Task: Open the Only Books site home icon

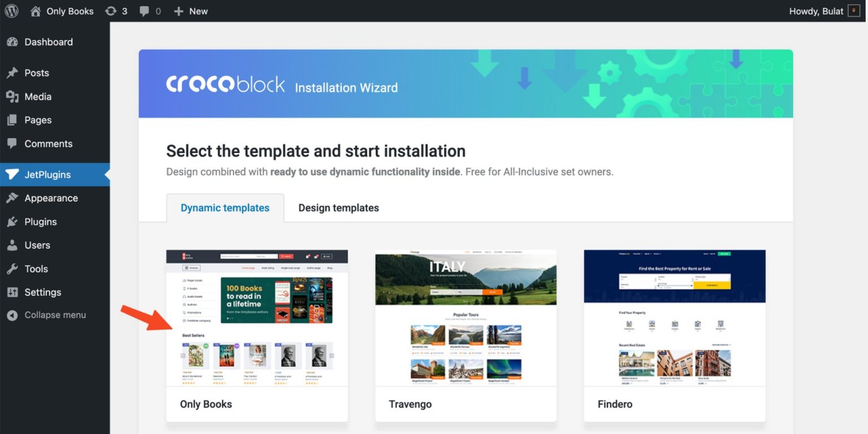Action: coord(36,11)
